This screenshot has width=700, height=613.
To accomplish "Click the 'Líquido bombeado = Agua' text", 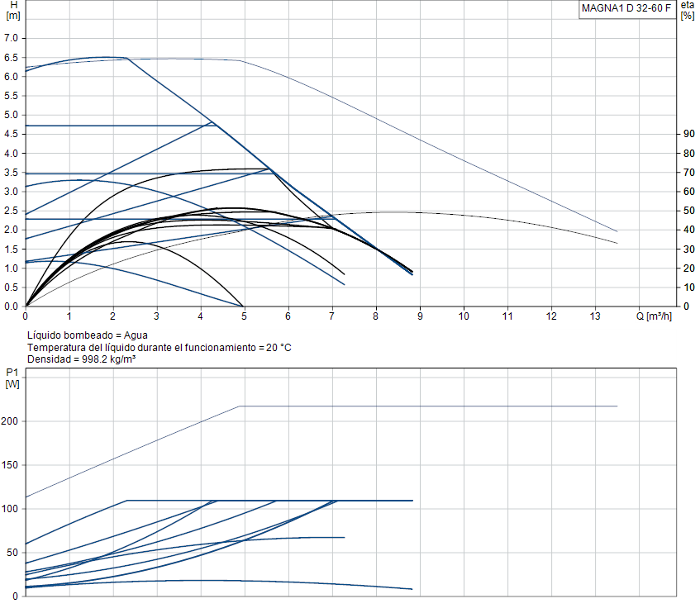I will pyautogui.click(x=88, y=335).
